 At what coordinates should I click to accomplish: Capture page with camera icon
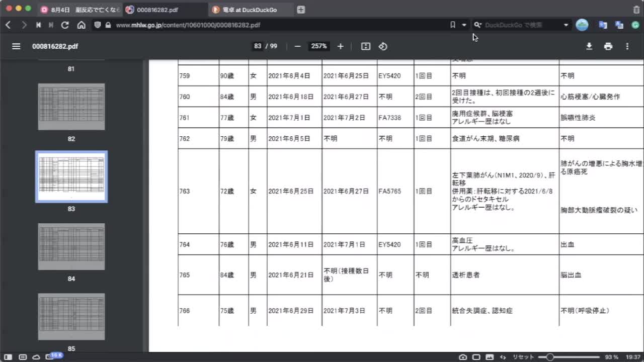(x=463, y=357)
